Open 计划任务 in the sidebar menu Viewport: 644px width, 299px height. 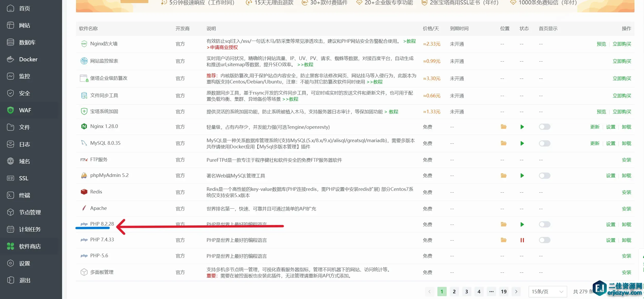coord(30,229)
